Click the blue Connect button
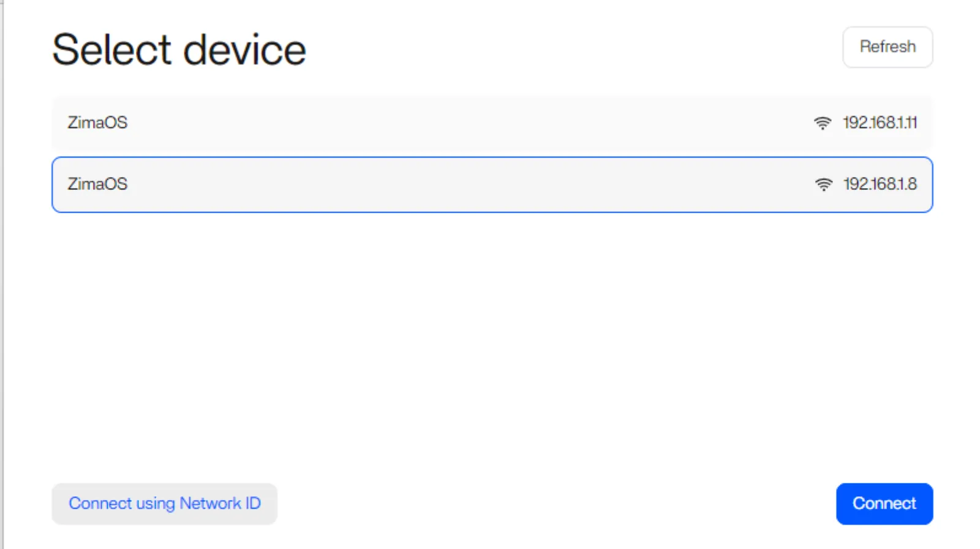The width and height of the screenshot is (980, 549). (884, 504)
